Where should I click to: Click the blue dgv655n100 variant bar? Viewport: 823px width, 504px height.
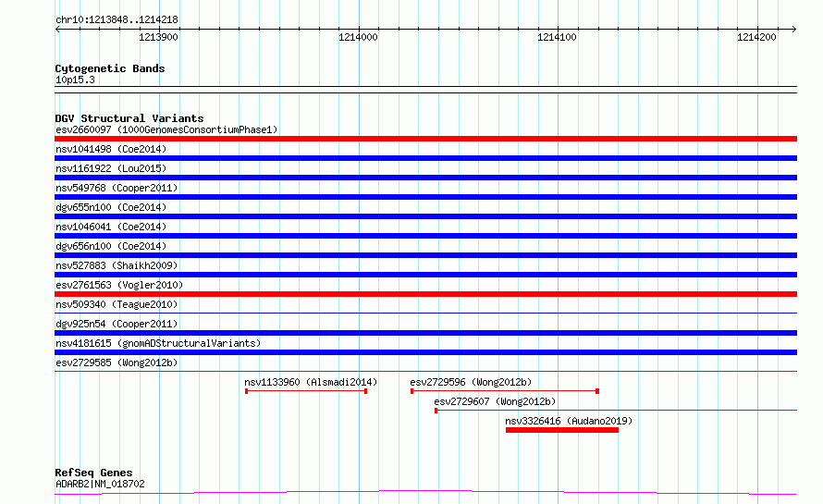coord(425,216)
